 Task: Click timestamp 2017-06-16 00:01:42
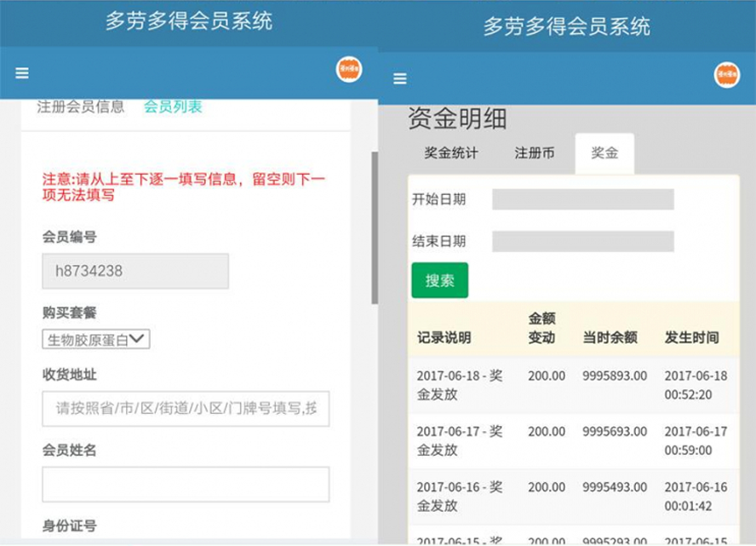pos(696,497)
